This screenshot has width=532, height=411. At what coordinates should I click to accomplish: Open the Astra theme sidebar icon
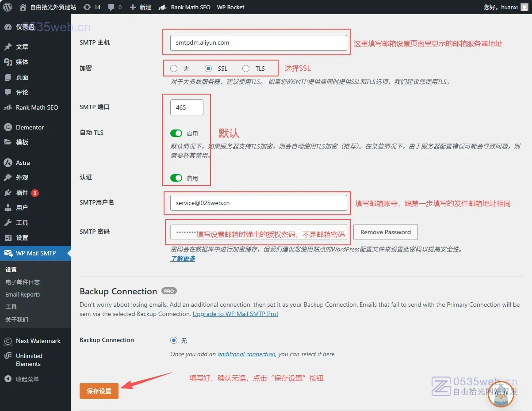pos(8,163)
